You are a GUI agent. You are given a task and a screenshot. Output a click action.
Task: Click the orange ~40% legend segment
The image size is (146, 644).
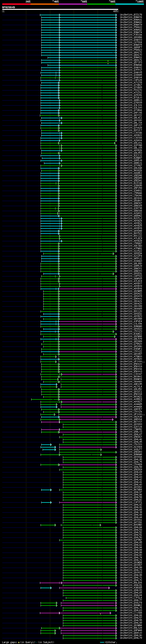[x=45, y=4]
